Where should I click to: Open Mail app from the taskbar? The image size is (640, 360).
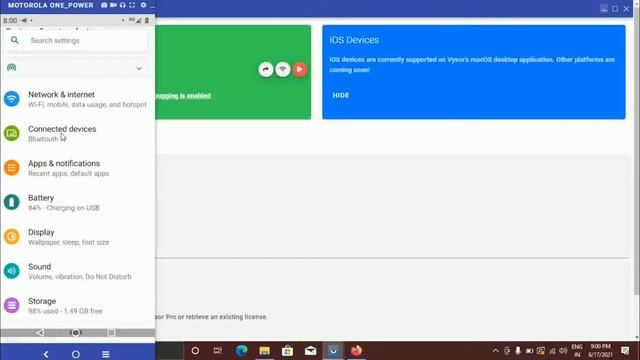tap(311, 351)
